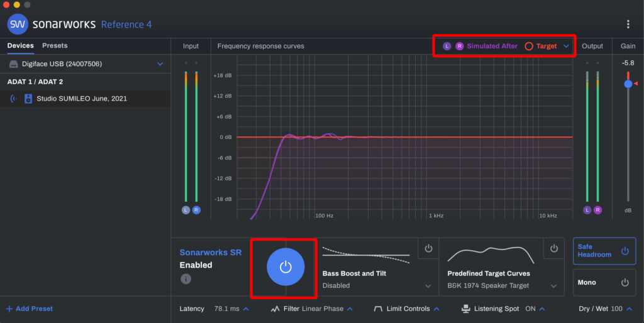Viewport: 644px width, 323px height.
Task: Click the active broadcast icon beside Studio SUMILEO
Action: (14, 99)
